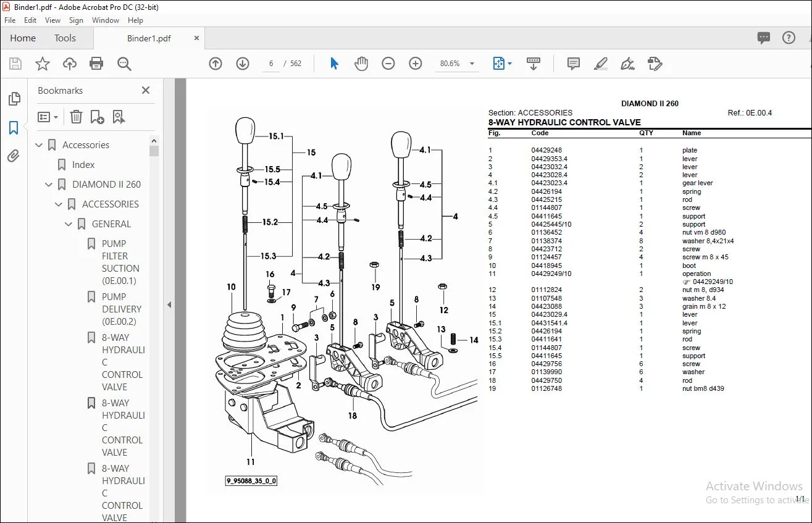The width and height of the screenshot is (812, 523).
Task: Click the diagram label 9_95088_35_0_0
Action: pos(251,481)
